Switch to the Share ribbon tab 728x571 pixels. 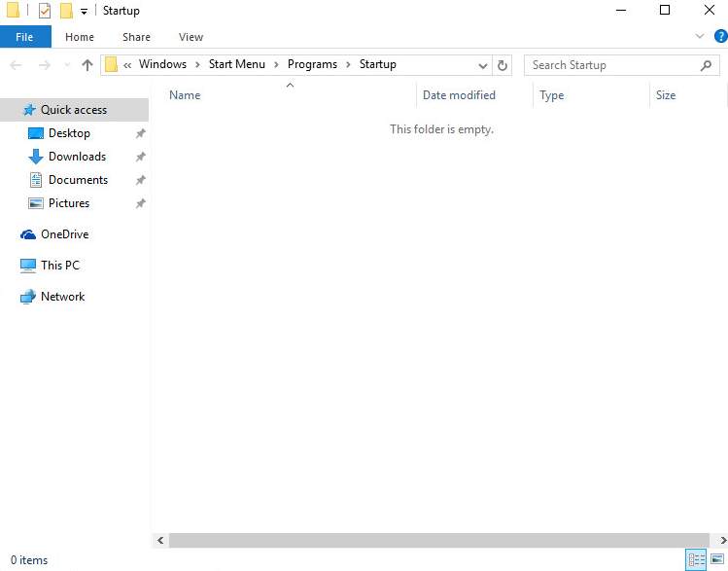[136, 37]
